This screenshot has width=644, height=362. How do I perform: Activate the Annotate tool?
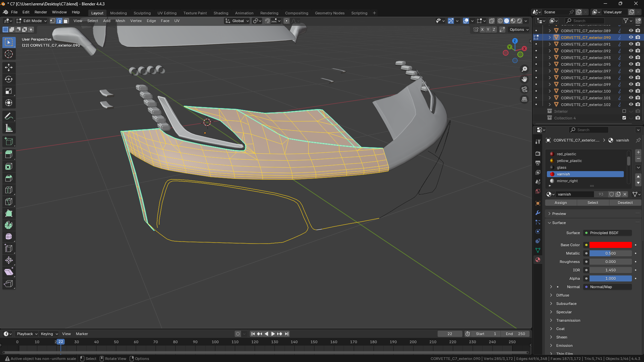tap(9, 116)
